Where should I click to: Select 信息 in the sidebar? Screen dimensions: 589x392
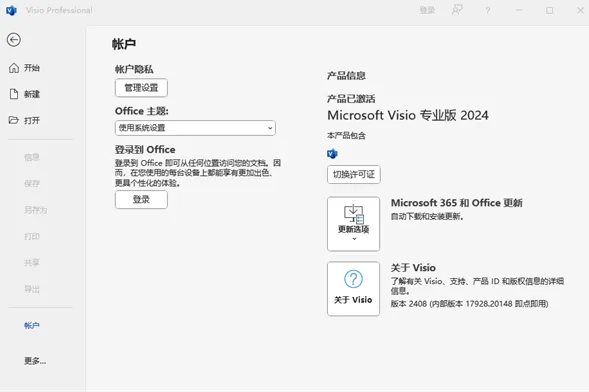click(x=32, y=157)
